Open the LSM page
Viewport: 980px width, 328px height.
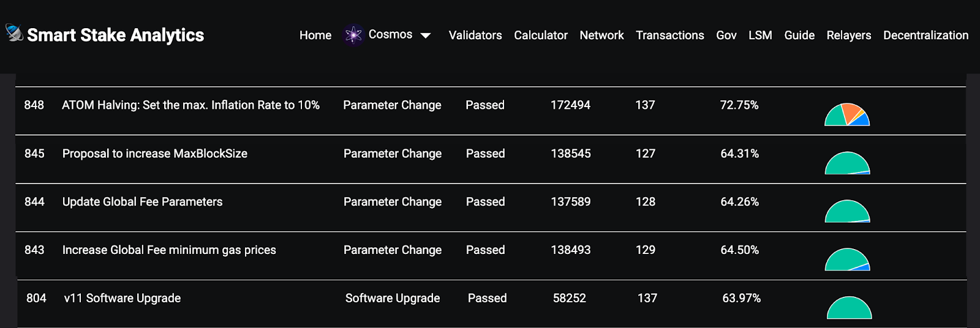[x=760, y=35]
